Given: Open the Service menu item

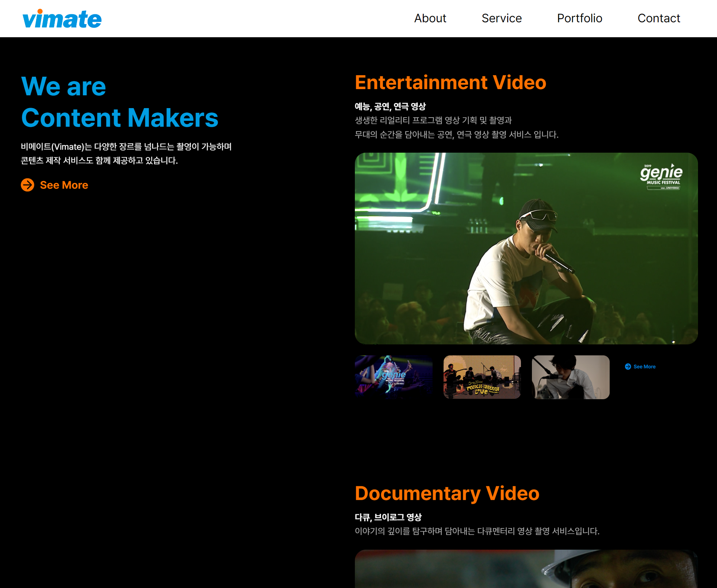Looking at the screenshot, I should 502,18.
